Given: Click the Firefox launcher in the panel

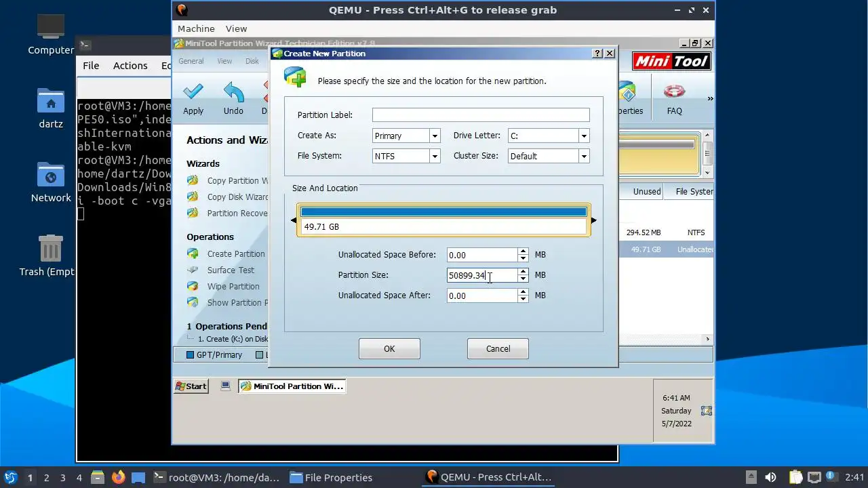Looking at the screenshot, I should click(x=118, y=477).
